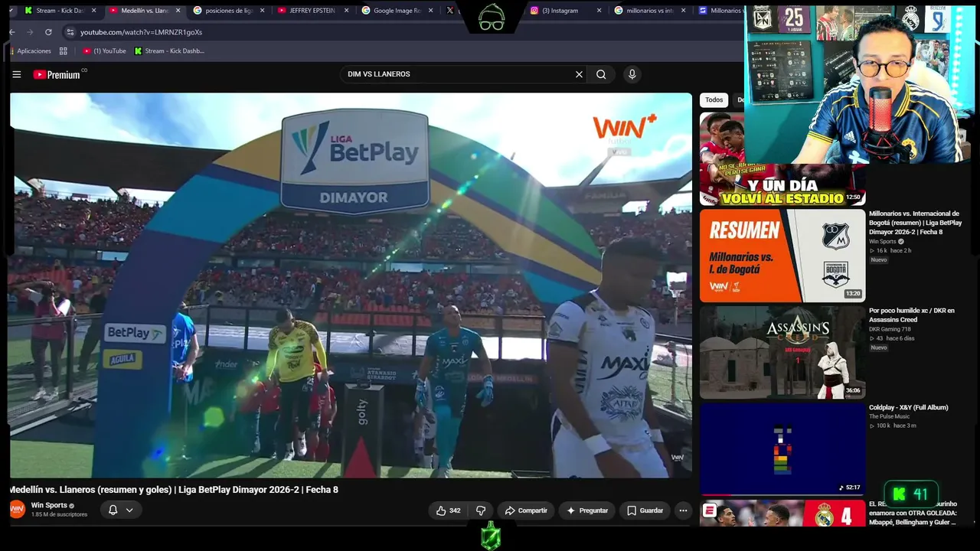Select the YouTube URL in the address bar

tap(141, 32)
